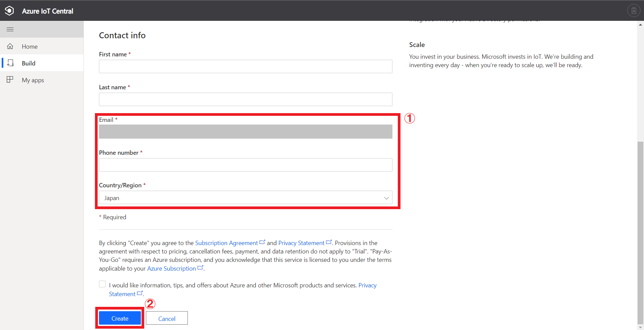Click the Country/Region dropdown chevron arrow
This screenshot has width=644, height=330.
click(x=386, y=198)
